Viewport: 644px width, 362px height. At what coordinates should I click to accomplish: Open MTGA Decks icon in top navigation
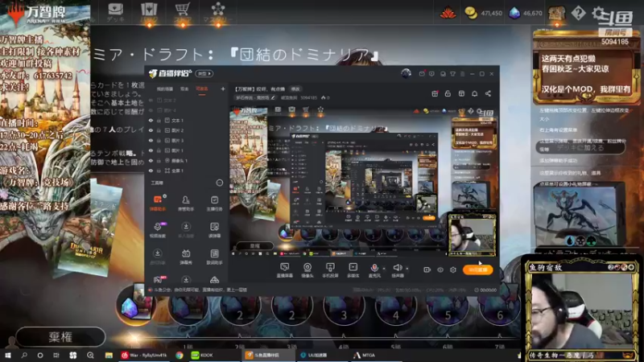(115, 12)
